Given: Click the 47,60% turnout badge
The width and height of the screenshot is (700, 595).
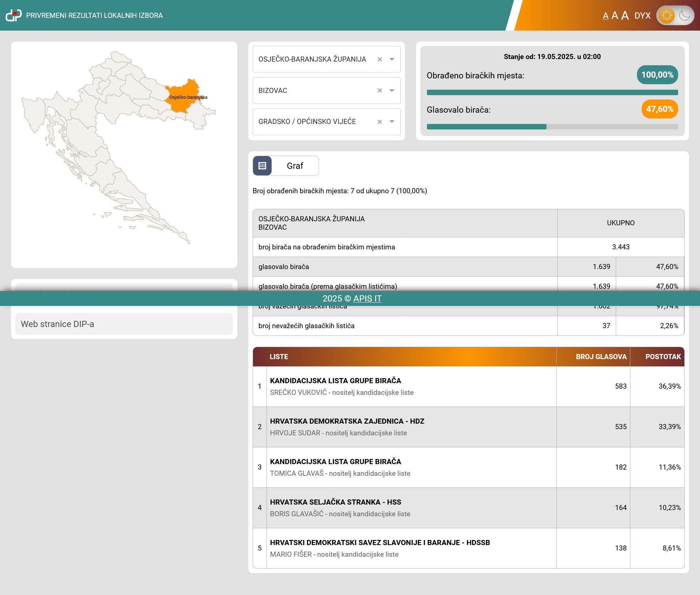Looking at the screenshot, I should click(659, 109).
